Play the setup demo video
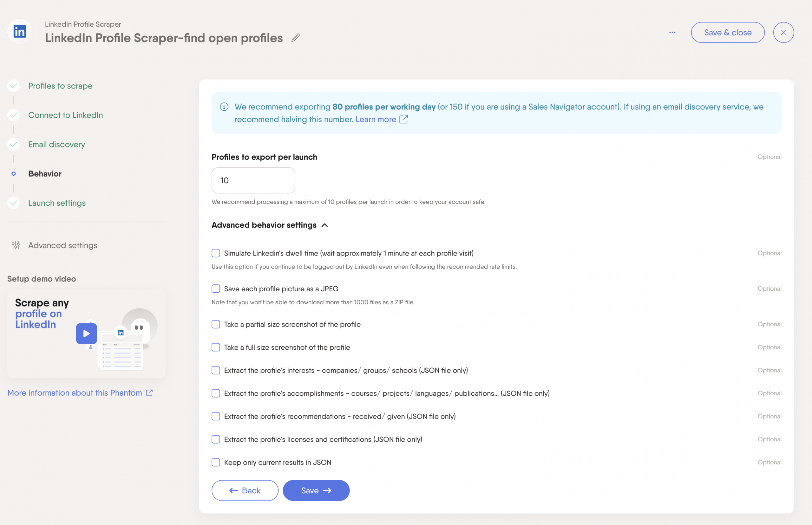 point(86,334)
